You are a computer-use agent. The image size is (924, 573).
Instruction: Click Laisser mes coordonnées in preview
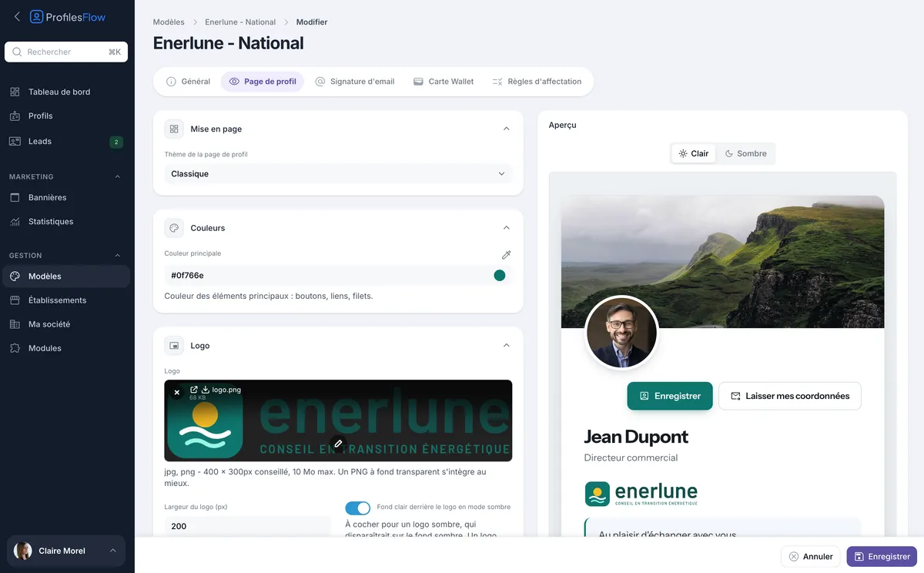pyautogui.click(x=790, y=396)
